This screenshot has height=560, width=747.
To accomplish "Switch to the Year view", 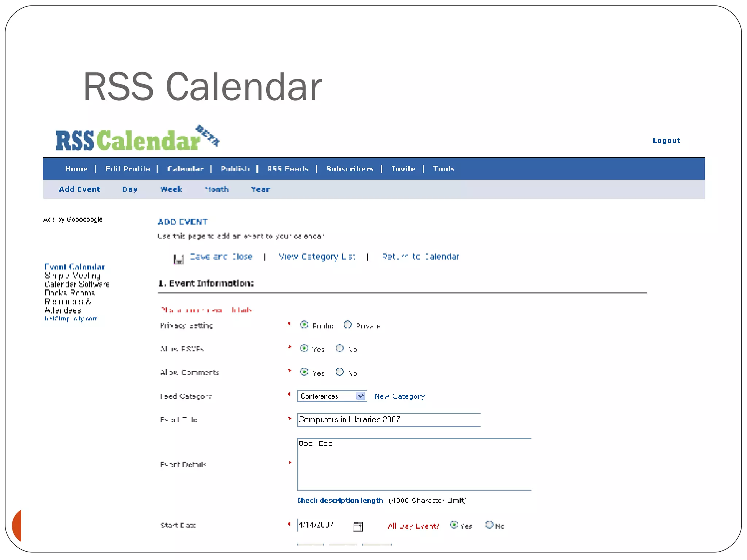I will pos(261,189).
